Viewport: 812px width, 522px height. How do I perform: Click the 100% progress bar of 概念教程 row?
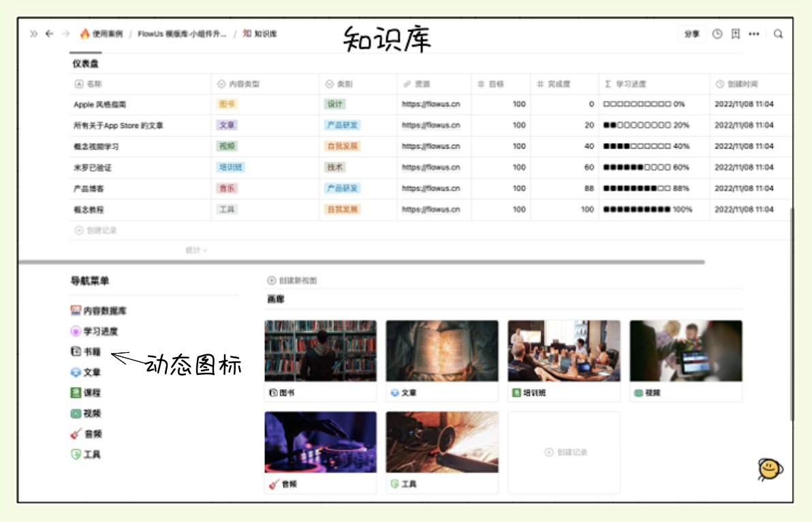point(648,209)
